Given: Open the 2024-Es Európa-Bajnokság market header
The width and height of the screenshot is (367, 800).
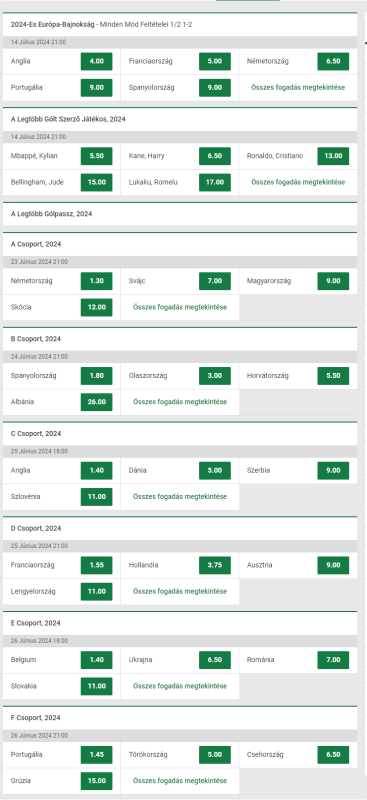Looking at the screenshot, I should 180,24.
